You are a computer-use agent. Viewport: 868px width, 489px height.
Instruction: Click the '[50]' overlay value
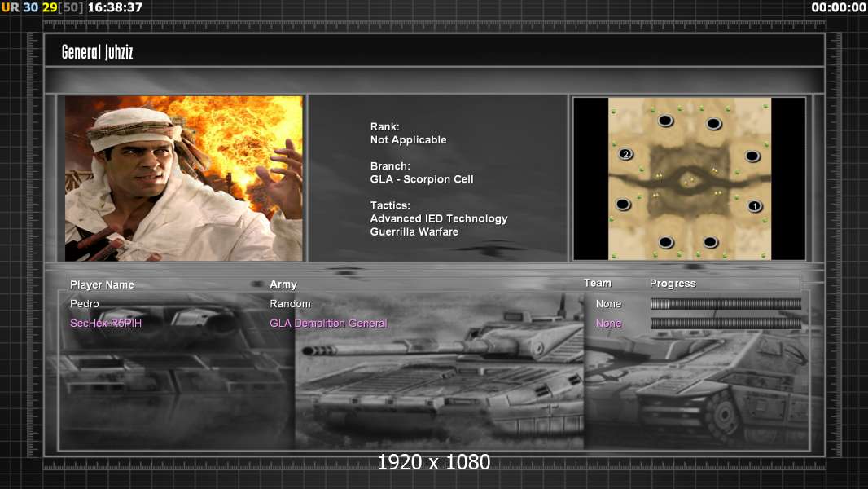70,8
